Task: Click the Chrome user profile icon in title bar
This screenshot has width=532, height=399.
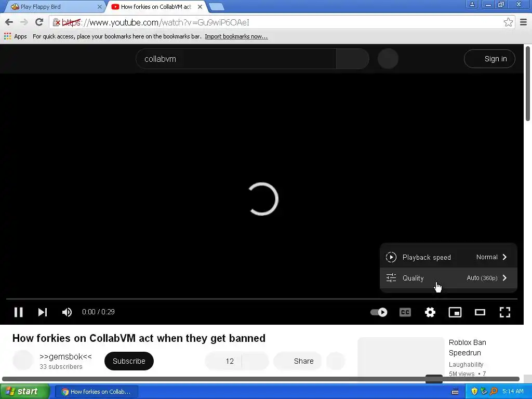Action: tap(472, 4)
